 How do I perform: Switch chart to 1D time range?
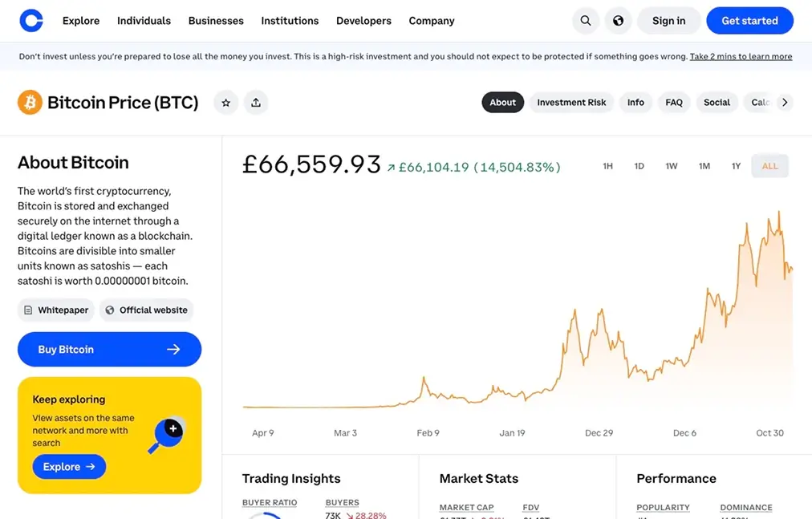click(x=639, y=166)
